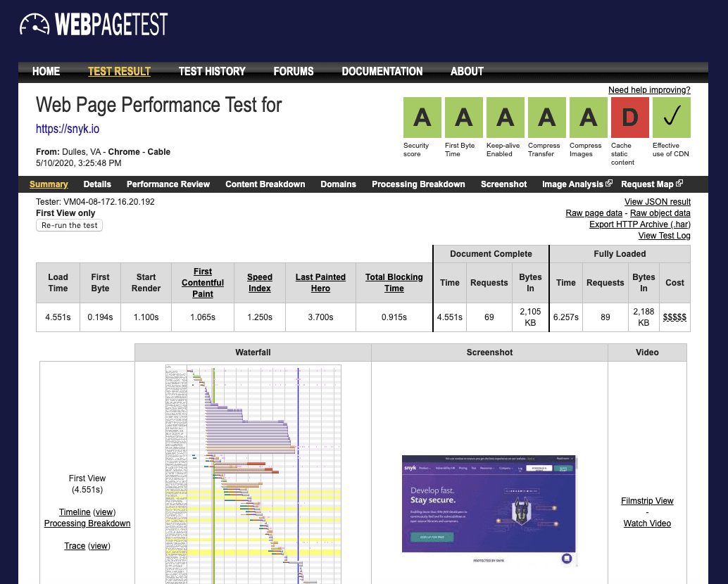
Task: Open the Compress Transfer A grade
Action: [x=546, y=118]
